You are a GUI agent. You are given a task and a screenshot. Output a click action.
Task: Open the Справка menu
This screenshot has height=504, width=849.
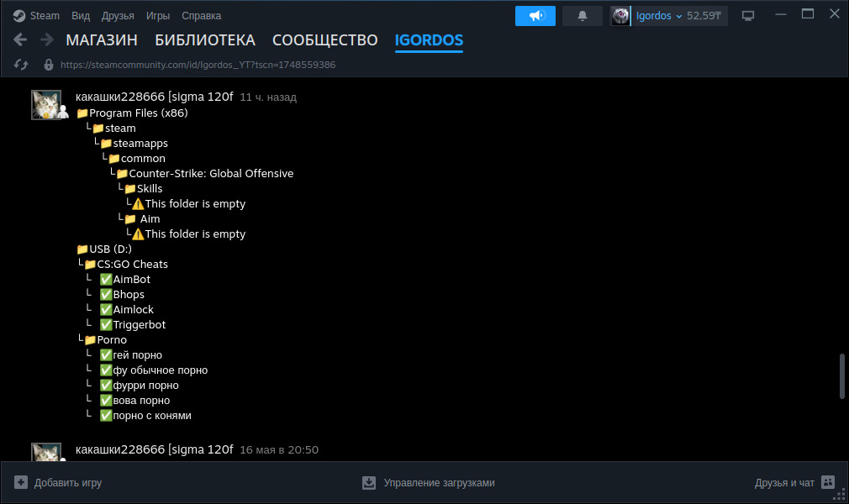pos(201,16)
